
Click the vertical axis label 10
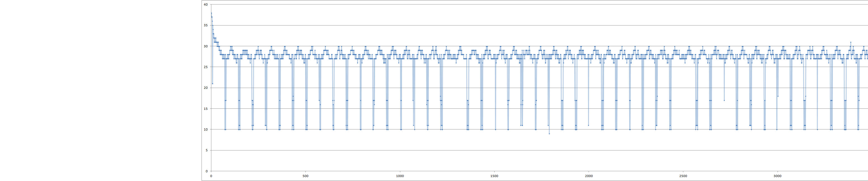pos(206,129)
